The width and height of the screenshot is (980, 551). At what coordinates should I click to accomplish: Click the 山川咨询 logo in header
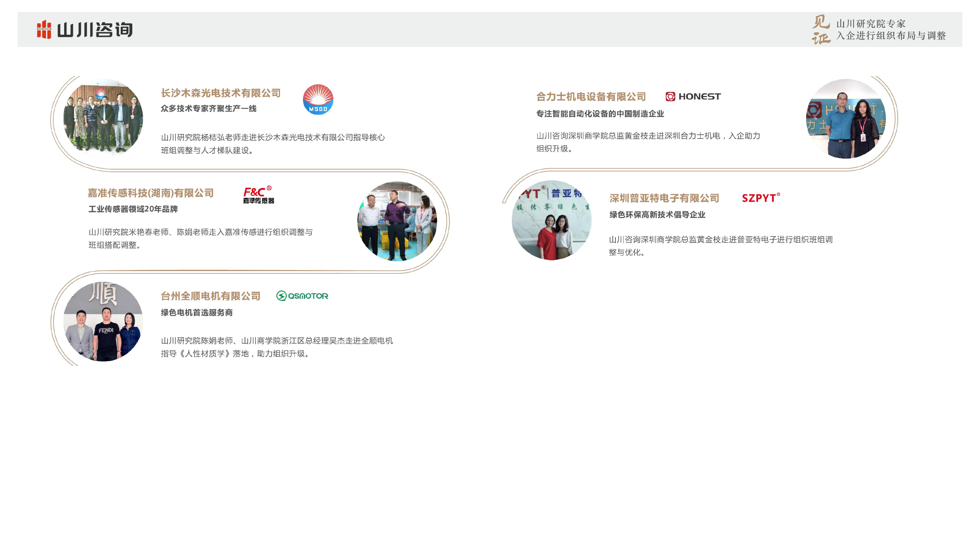pyautogui.click(x=85, y=29)
